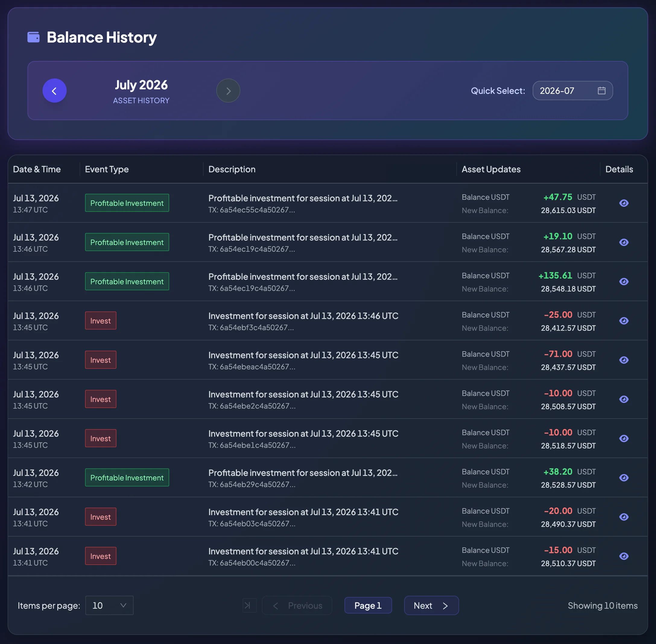
Task: Click the ASSET HISTORY label
Action: coord(141,100)
